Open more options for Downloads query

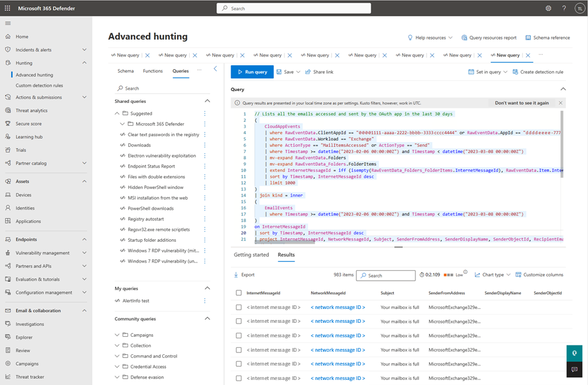click(x=205, y=145)
